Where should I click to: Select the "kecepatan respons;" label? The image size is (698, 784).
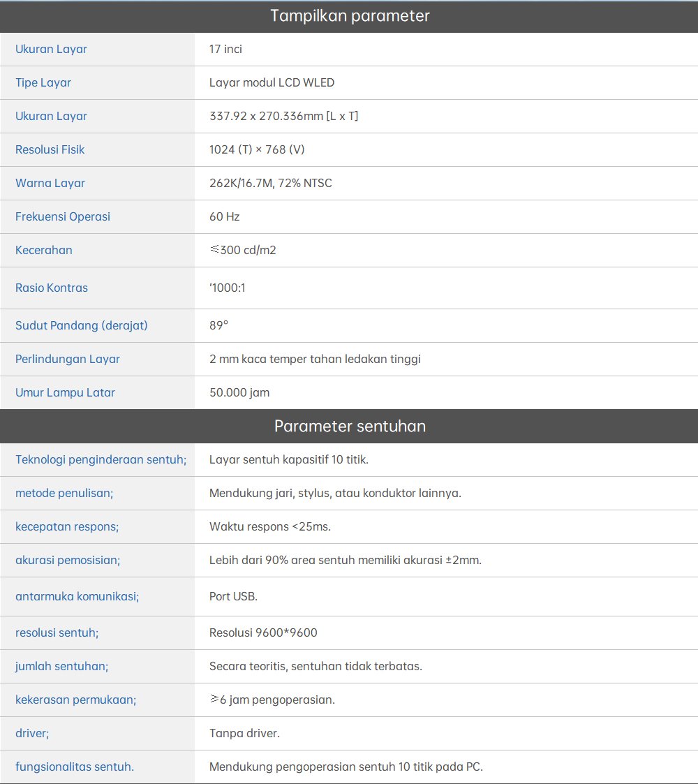(67, 526)
